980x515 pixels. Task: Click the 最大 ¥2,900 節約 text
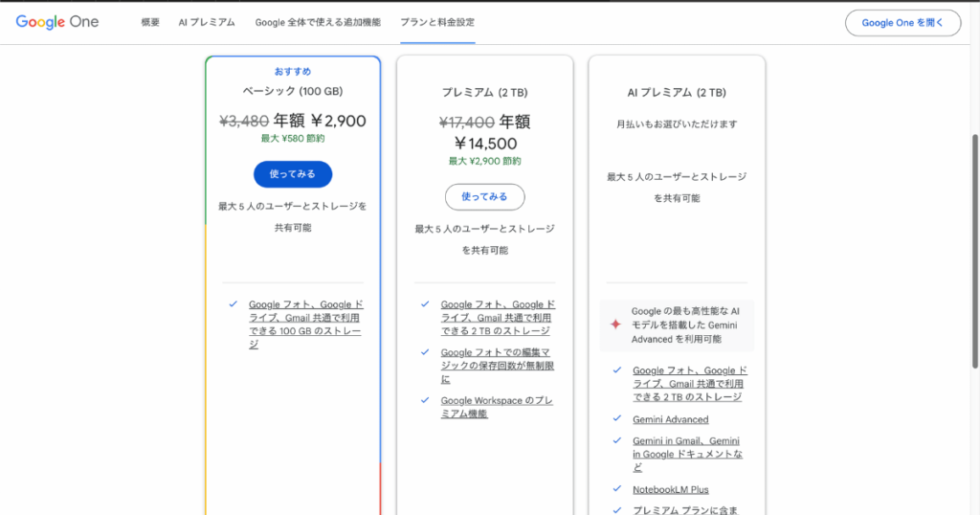(x=485, y=161)
